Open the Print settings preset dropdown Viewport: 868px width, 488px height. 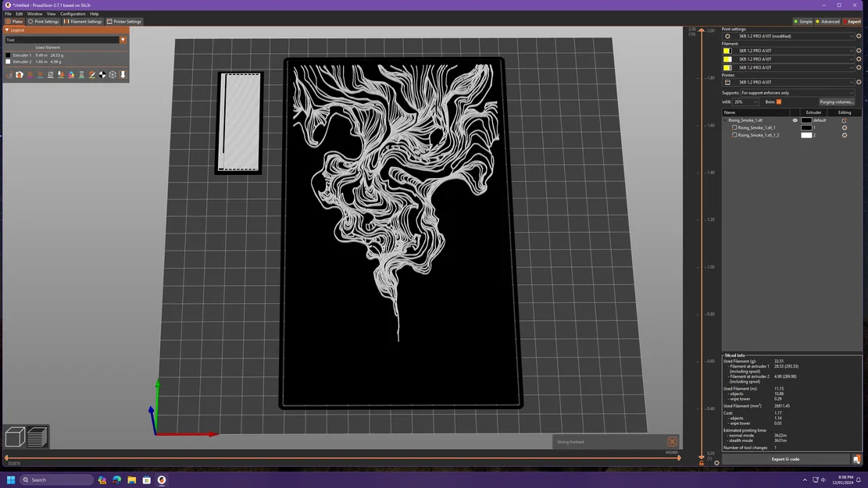pyautogui.click(x=789, y=36)
